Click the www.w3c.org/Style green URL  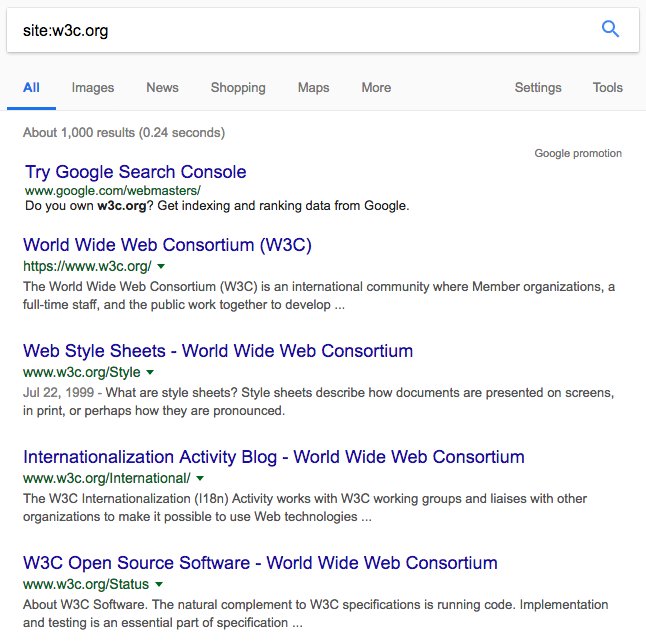point(82,372)
